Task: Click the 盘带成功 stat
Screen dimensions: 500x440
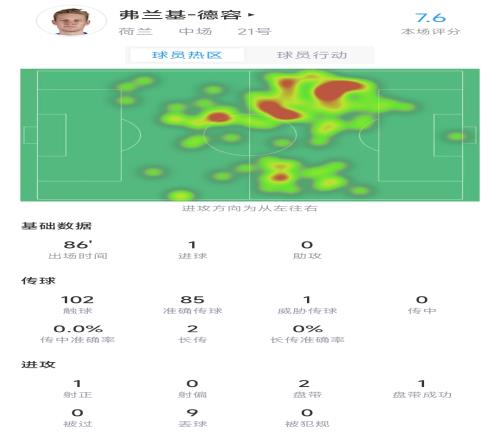Action: coord(422,388)
